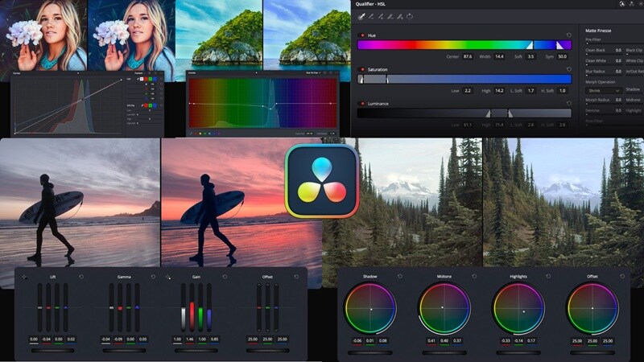Click inside the Midtone color wheel

tap(444, 309)
